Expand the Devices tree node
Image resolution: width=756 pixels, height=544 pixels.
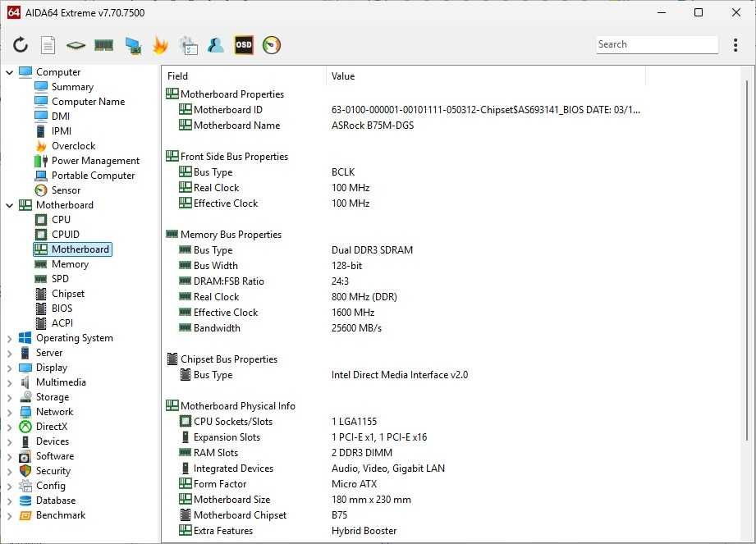coord(9,442)
